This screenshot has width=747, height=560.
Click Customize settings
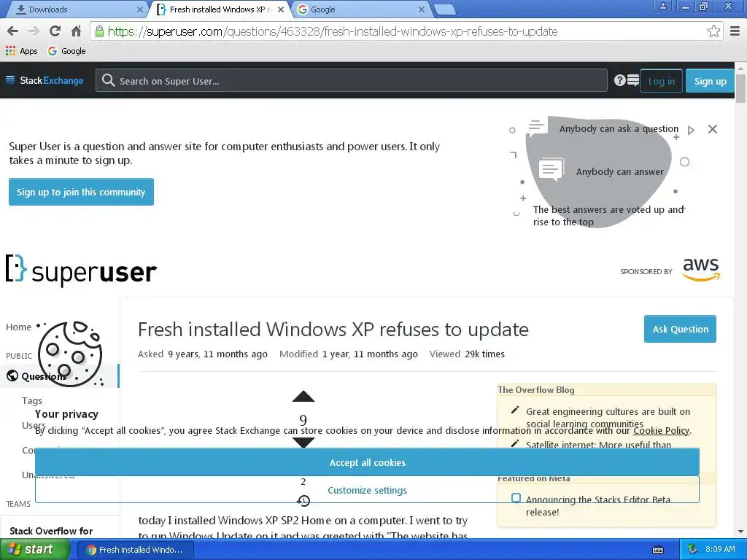click(368, 489)
